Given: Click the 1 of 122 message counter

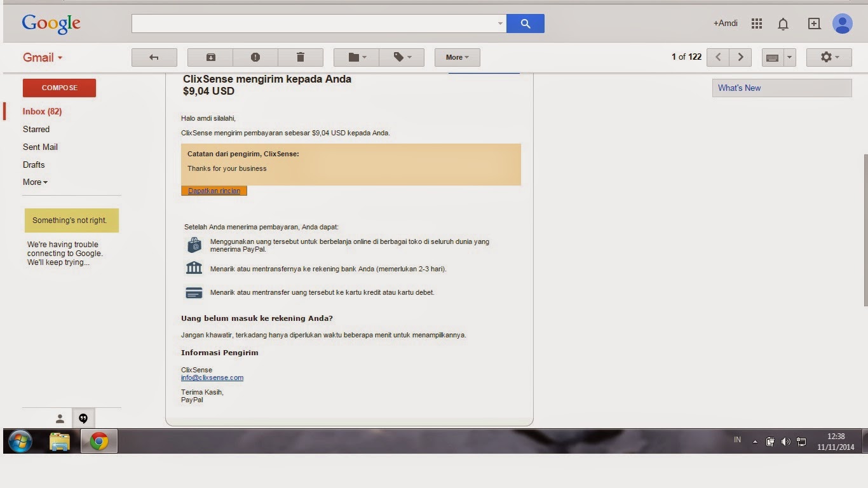Looking at the screenshot, I should [686, 57].
